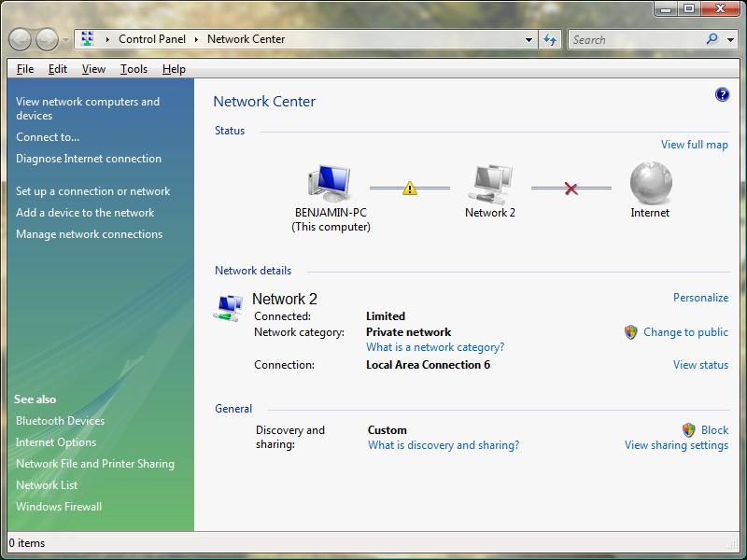747x560 pixels.
Task: Click the Network 2 icon in the map
Action: [x=490, y=184]
